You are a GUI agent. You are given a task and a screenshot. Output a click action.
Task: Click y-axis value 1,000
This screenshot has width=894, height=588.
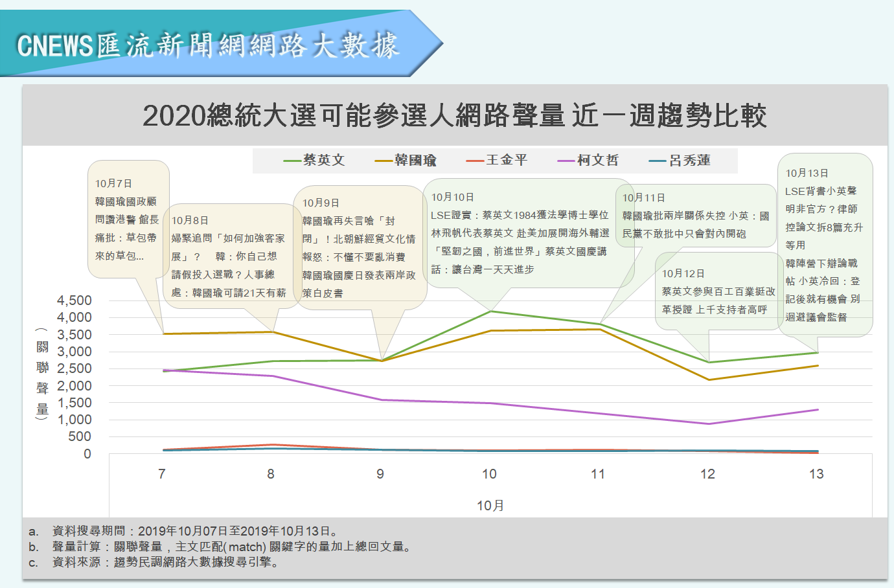point(74,420)
